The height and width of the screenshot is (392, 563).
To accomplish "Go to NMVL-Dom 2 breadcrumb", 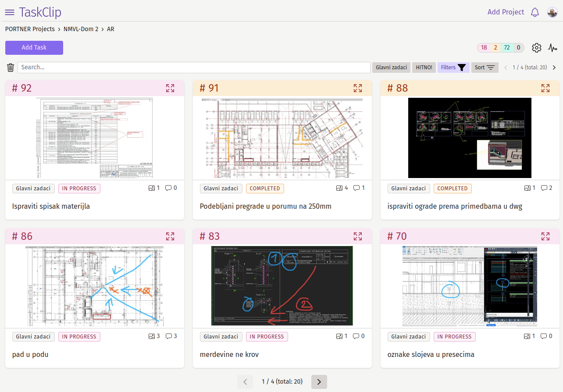I will click(81, 29).
